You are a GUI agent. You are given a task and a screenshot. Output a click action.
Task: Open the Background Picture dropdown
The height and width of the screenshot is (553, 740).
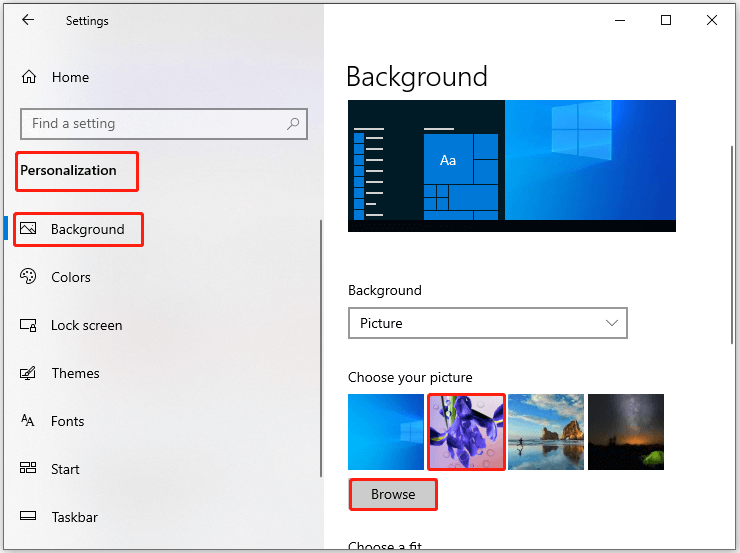pos(488,323)
